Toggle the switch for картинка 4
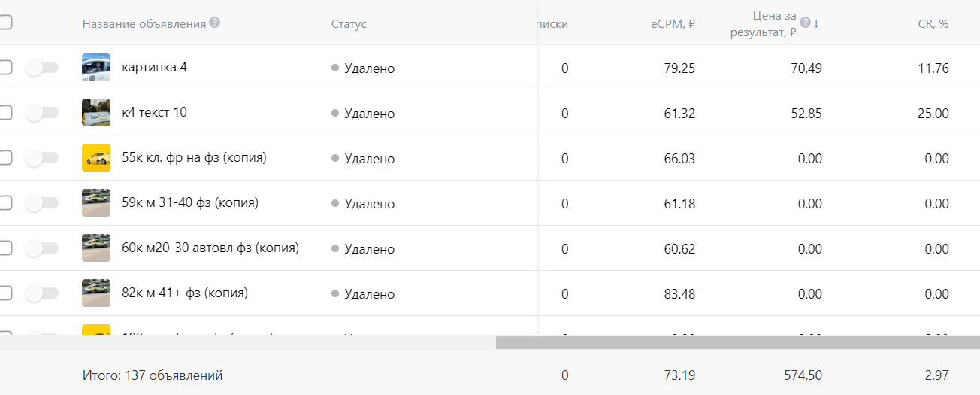Image resolution: width=980 pixels, height=395 pixels. tap(42, 68)
